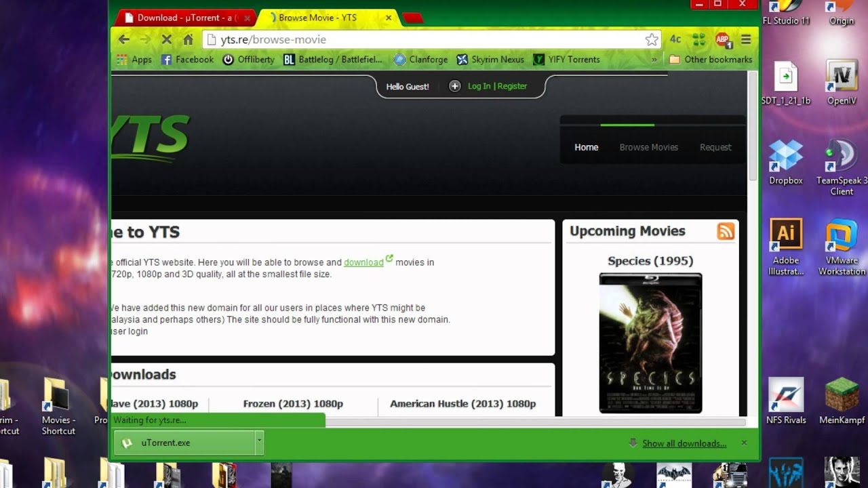Open the Species (1995) title link

pos(650,261)
